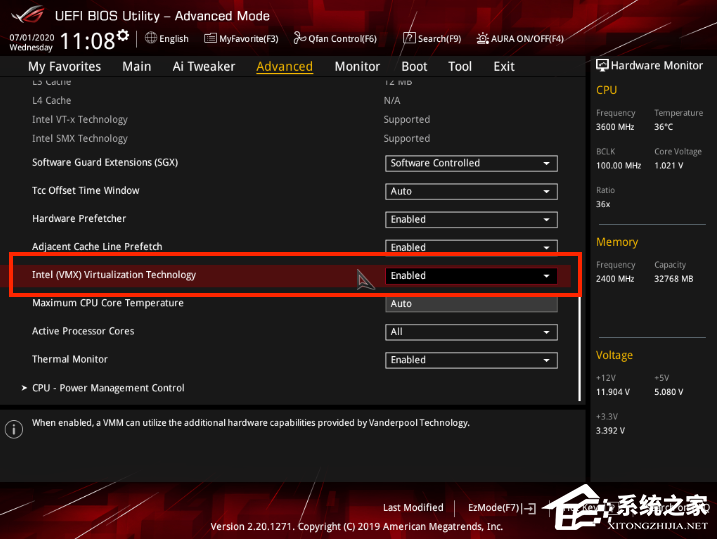
Task: Click the Hardware Monitor screen icon
Action: click(x=602, y=65)
